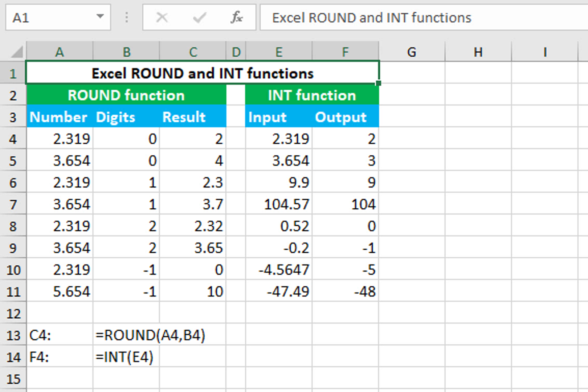Select narrow column D header

click(236, 52)
